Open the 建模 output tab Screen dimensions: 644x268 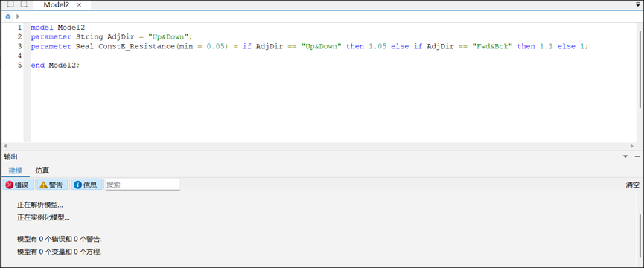[x=15, y=170]
